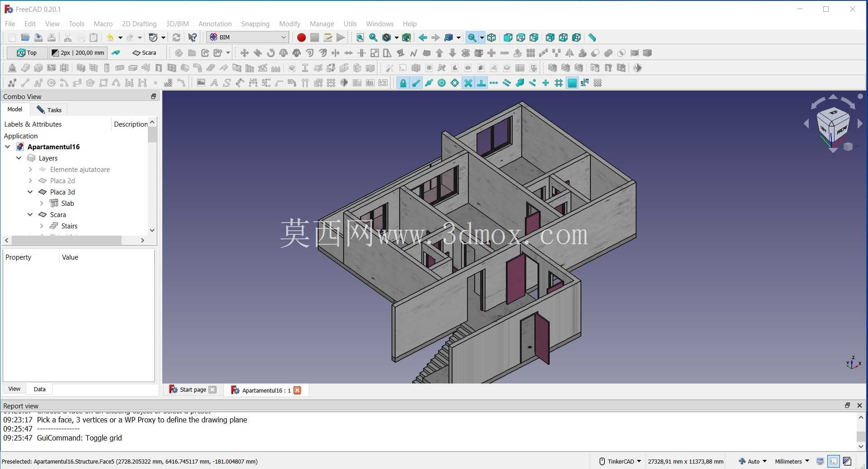Viewport: 868px width, 469px height.
Task: Select the Slab tool icon
Action: 133,68
